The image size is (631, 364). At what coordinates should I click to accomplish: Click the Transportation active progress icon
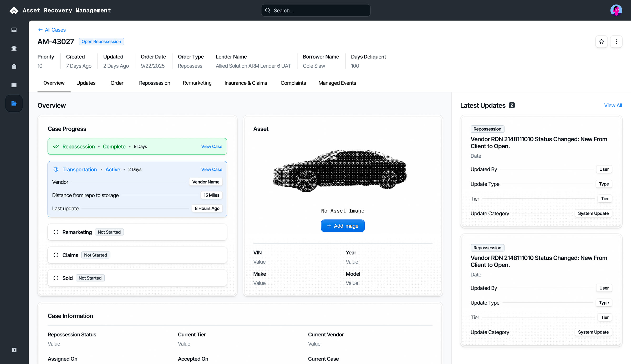tap(56, 170)
